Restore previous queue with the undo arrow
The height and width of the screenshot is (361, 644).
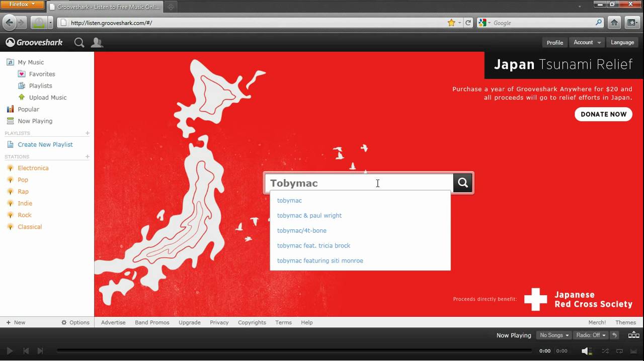click(614, 335)
